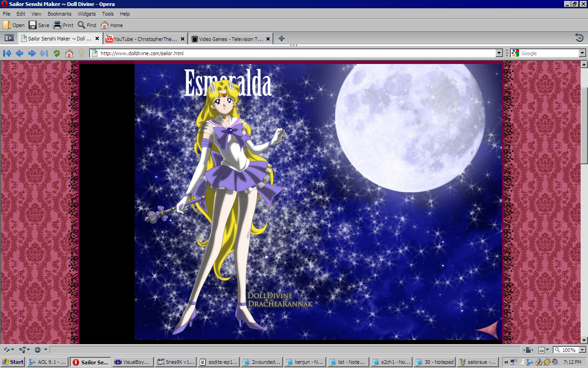Image resolution: width=588 pixels, height=368 pixels.
Task: Click the Forward arrow in navigation bar
Action: [32, 53]
